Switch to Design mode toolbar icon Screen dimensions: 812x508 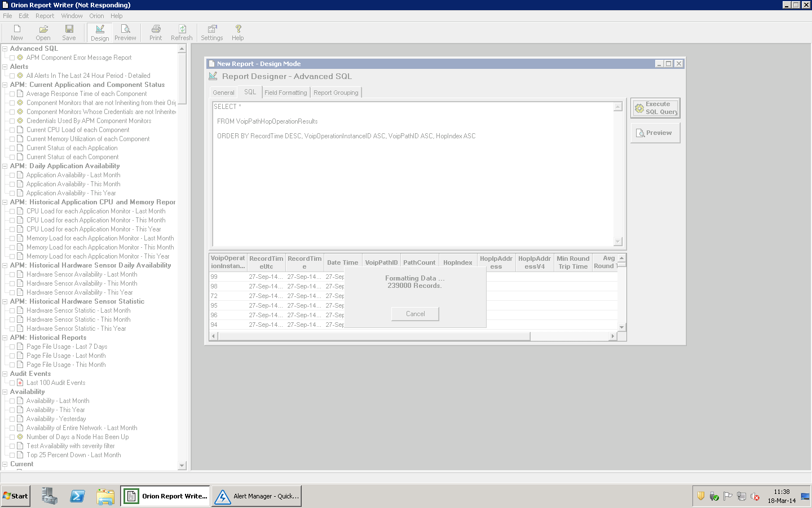(100, 33)
